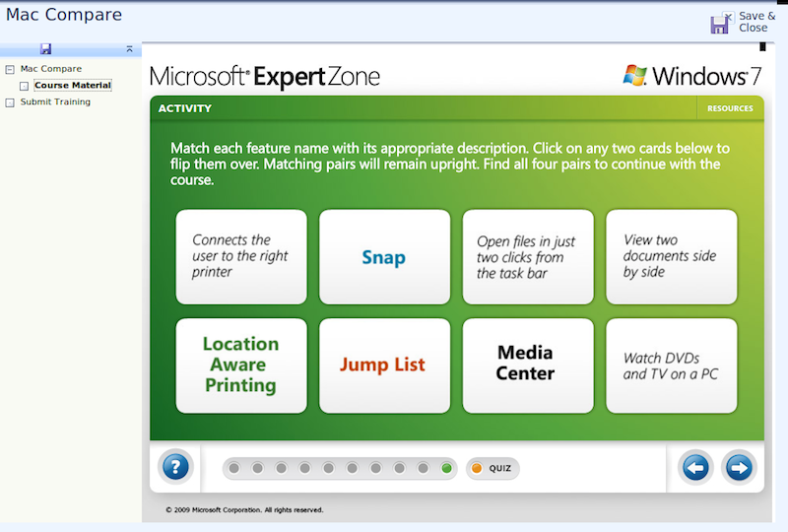Open the Resources tab

[730, 108]
